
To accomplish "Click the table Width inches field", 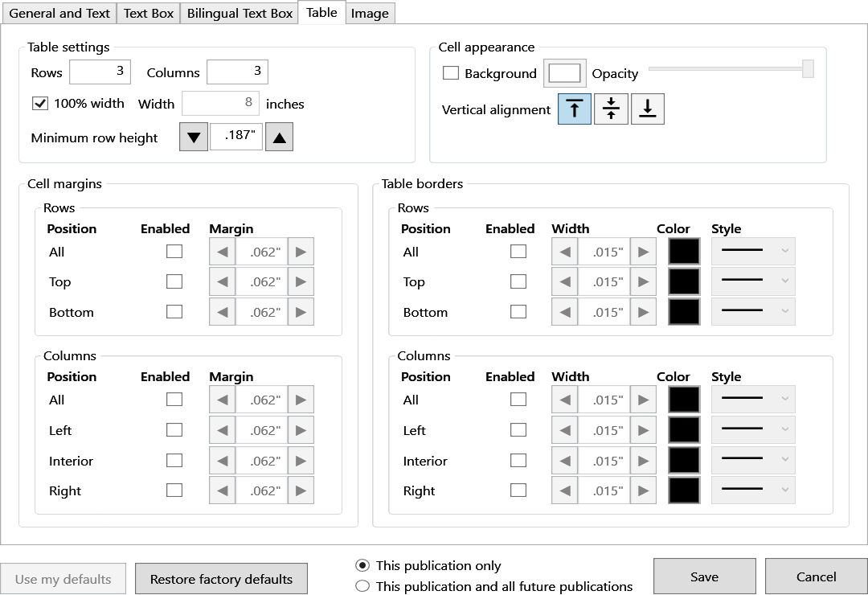I will (x=221, y=103).
